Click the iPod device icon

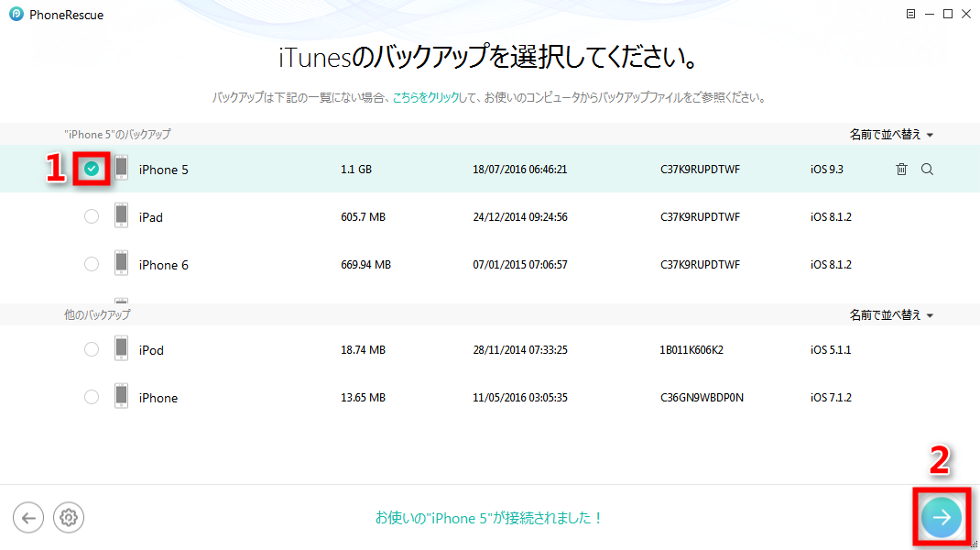pos(121,348)
